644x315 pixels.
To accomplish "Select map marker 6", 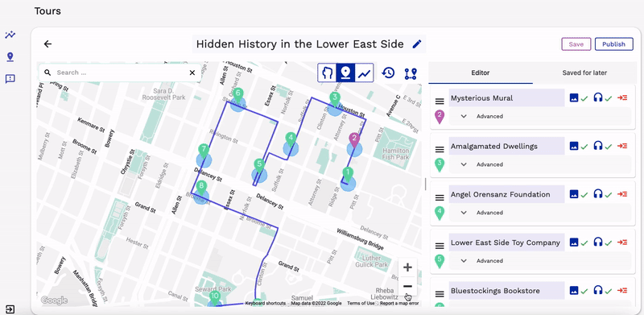I will coord(237,95).
